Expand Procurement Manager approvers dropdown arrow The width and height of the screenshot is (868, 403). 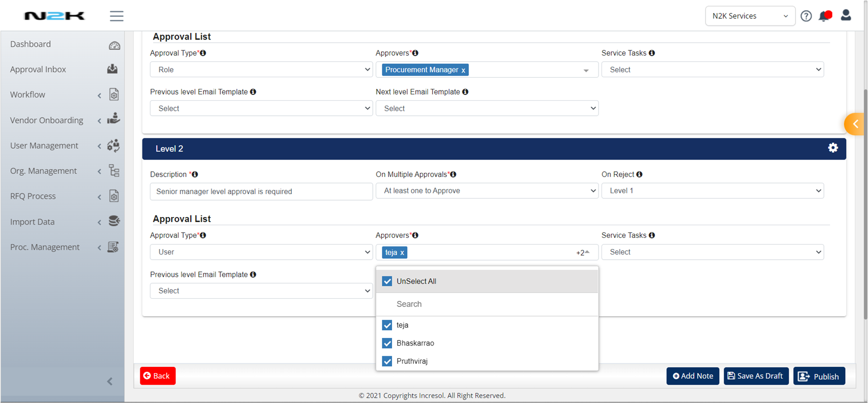[x=586, y=71]
